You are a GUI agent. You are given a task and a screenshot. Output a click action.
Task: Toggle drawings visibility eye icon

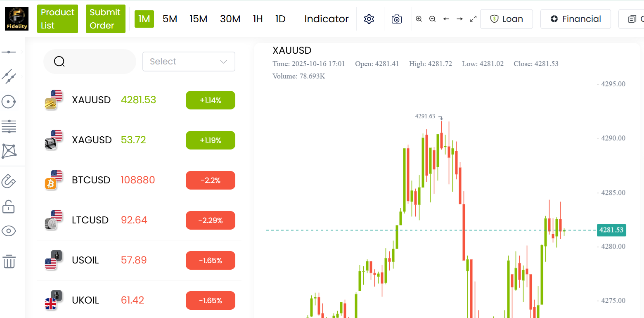point(9,231)
